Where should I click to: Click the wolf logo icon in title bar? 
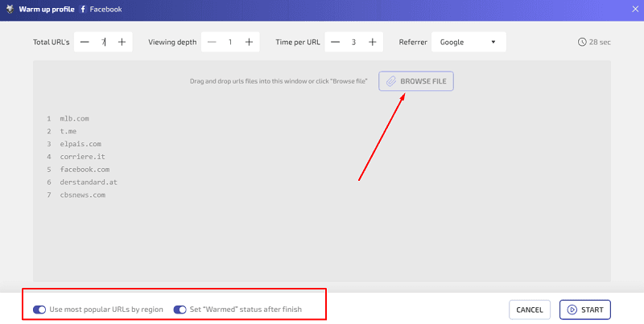pos(10,9)
